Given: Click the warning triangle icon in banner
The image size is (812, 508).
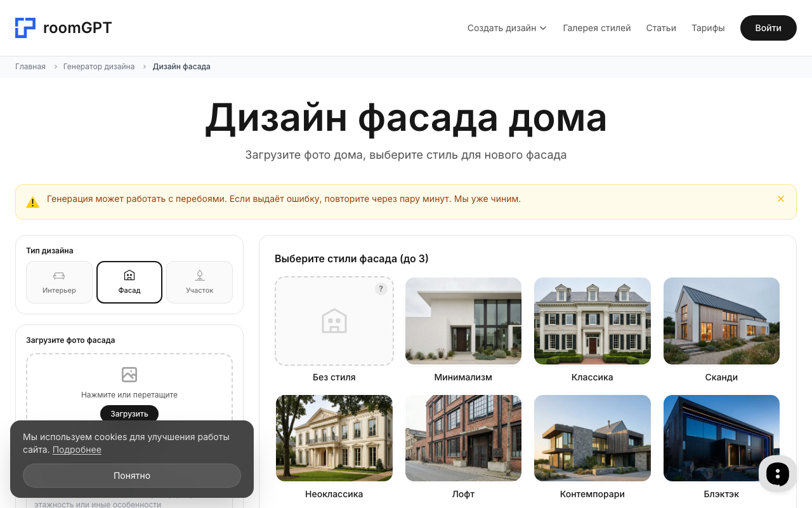Looking at the screenshot, I should pos(32,203).
